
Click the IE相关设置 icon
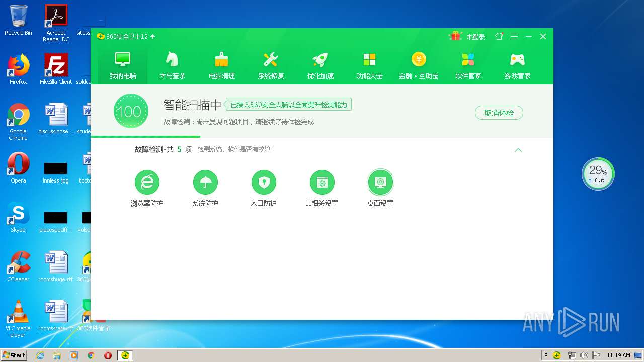(x=322, y=182)
